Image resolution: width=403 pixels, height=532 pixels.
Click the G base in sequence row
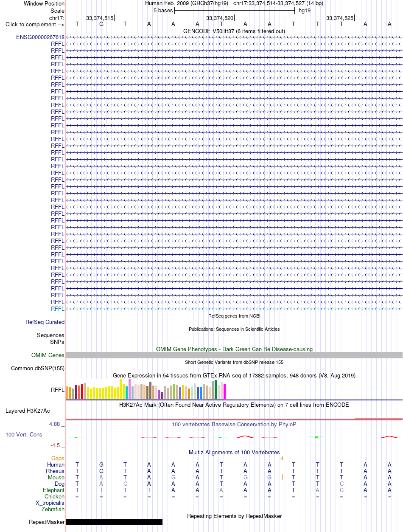click(x=101, y=24)
